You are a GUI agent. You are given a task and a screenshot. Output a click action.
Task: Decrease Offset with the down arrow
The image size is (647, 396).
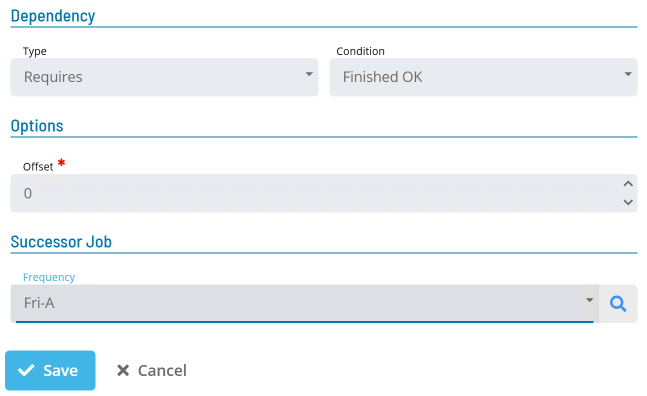pyautogui.click(x=628, y=202)
